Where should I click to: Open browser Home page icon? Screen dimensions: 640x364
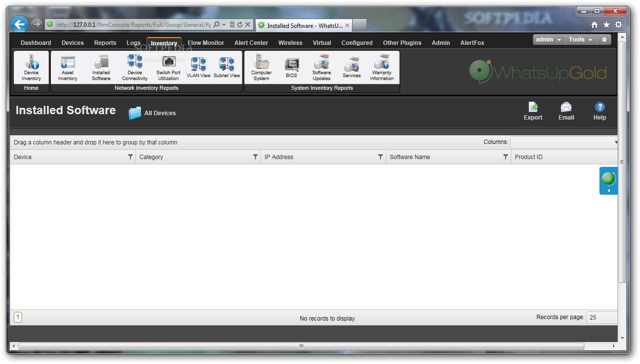(x=595, y=25)
